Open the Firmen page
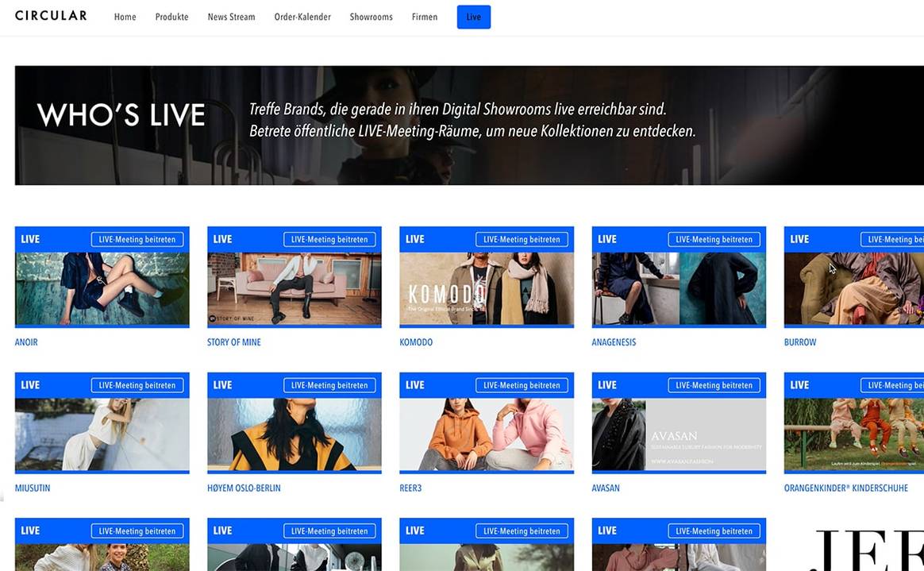Screen dimensions: 924x571 click(x=425, y=16)
